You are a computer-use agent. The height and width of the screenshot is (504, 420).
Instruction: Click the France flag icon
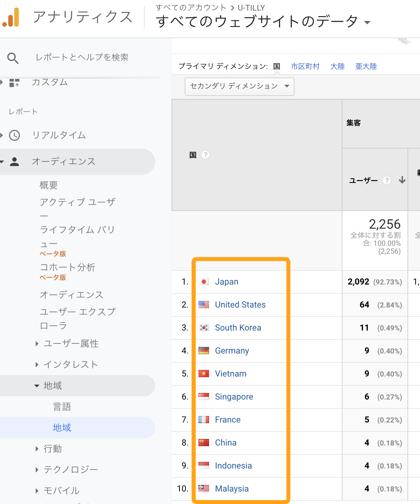[x=204, y=420]
